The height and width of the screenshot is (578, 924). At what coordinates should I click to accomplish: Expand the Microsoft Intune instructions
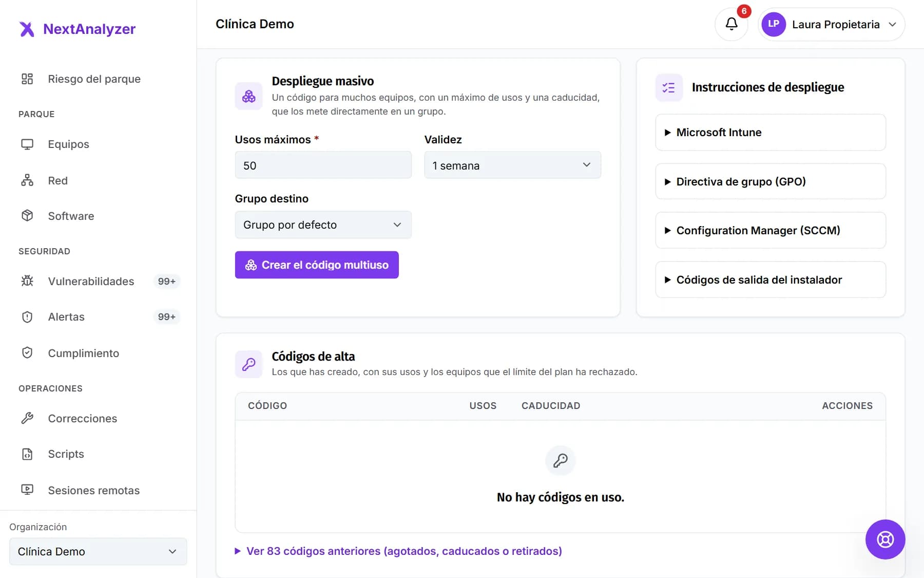tap(771, 133)
